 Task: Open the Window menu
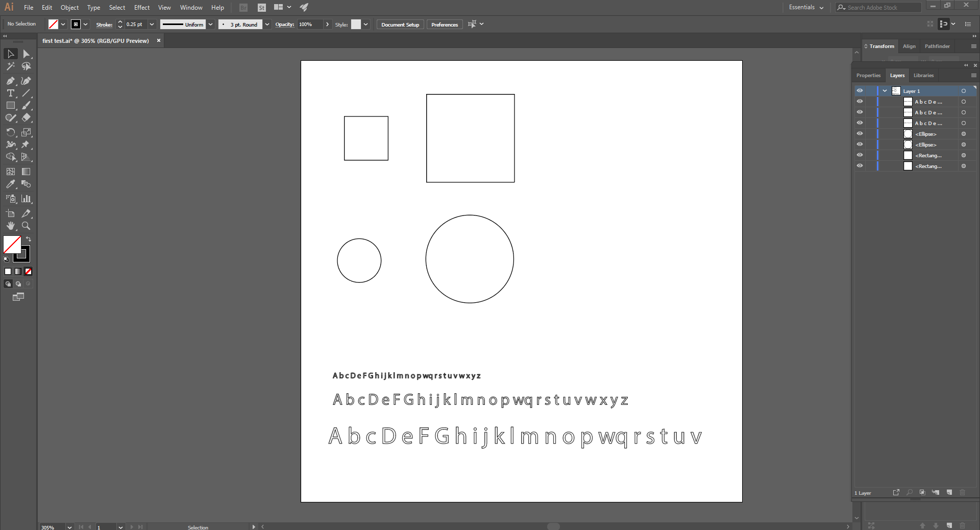[191, 8]
